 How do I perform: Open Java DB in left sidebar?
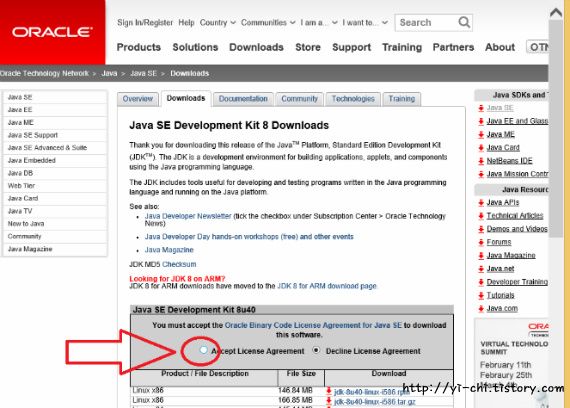point(55,173)
